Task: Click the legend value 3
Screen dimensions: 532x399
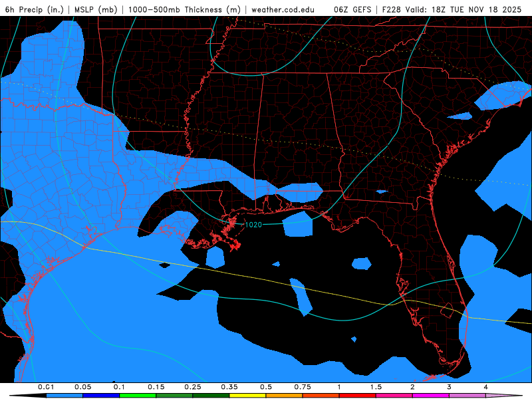Action: (449, 387)
